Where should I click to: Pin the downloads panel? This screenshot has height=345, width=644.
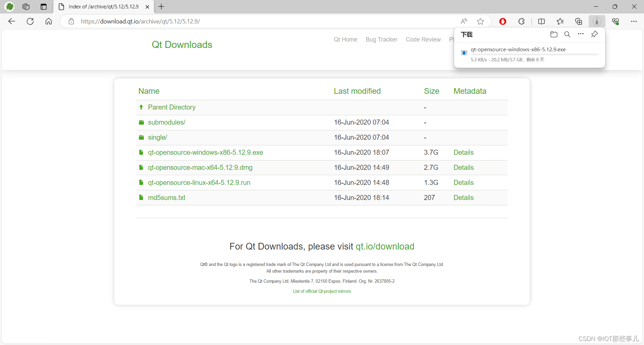click(594, 34)
